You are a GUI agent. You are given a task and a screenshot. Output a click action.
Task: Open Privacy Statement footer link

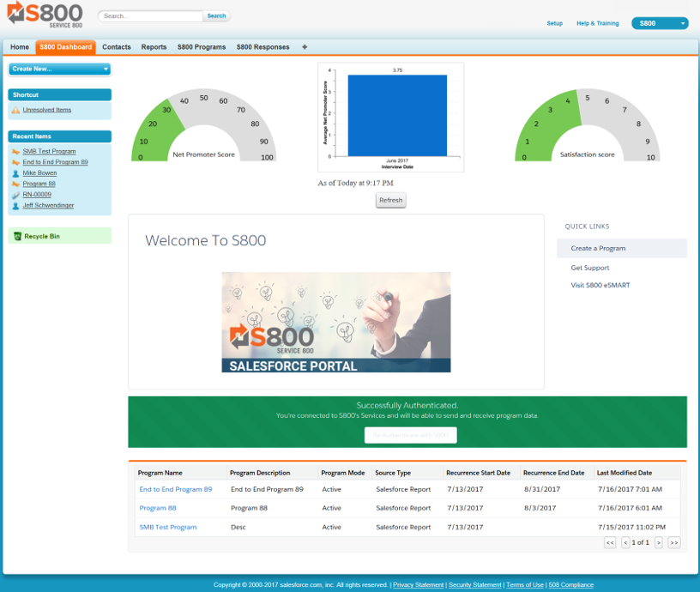(419, 585)
